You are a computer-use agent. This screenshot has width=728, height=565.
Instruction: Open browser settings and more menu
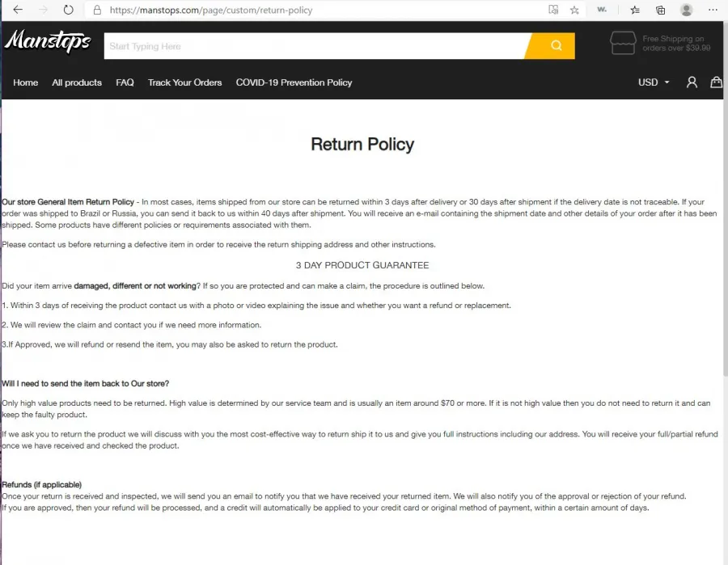click(x=713, y=10)
